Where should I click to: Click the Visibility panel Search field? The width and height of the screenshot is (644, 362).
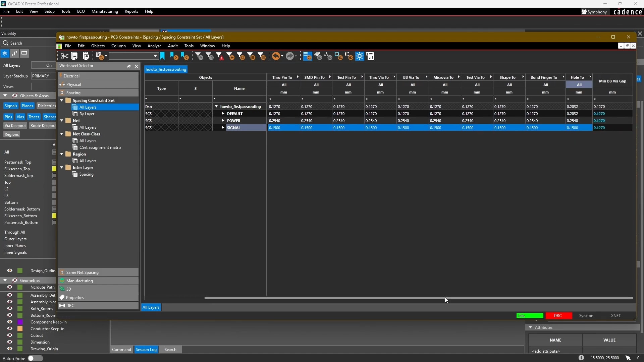29,43
